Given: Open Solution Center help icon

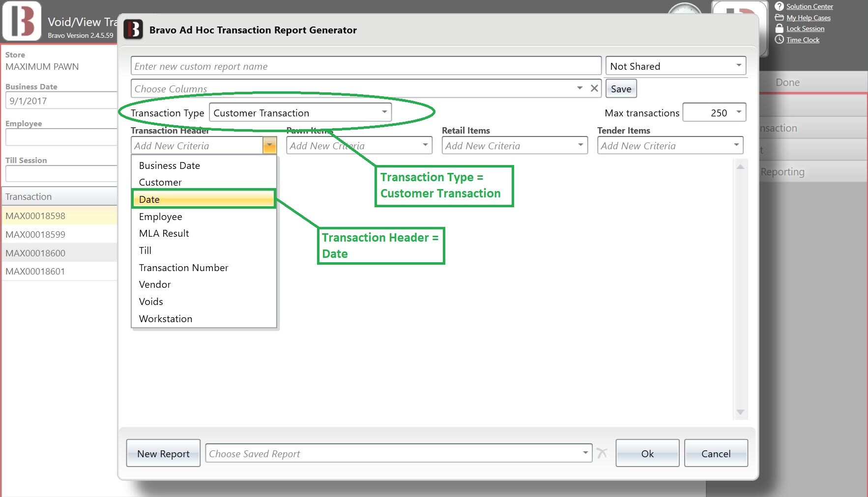Looking at the screenshot, I should [779, 6].
